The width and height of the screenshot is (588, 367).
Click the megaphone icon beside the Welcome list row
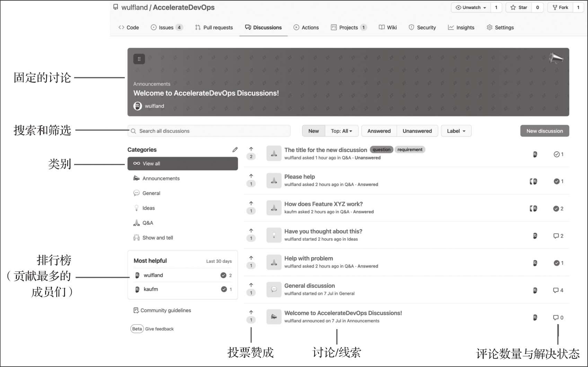click(274, 317)
